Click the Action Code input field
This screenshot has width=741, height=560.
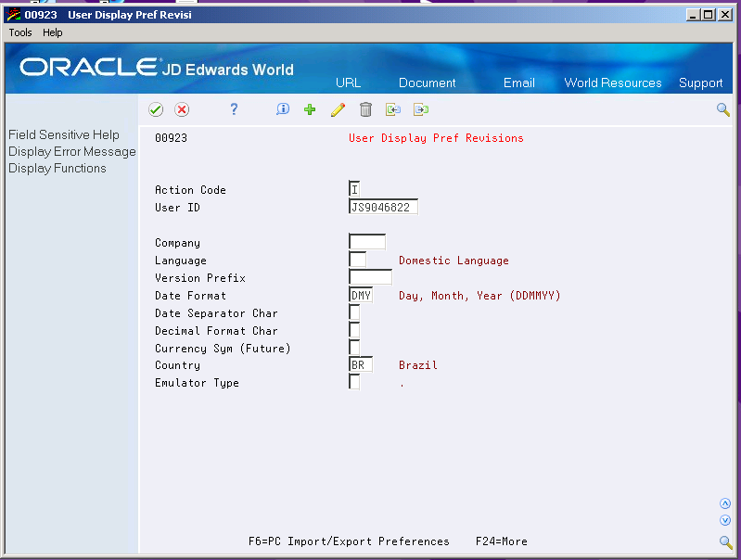354,189
